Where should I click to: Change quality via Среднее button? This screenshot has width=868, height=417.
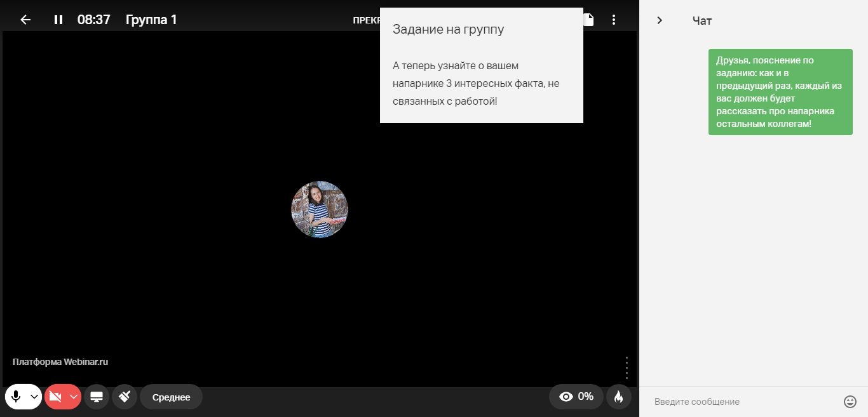pos(171,397)
